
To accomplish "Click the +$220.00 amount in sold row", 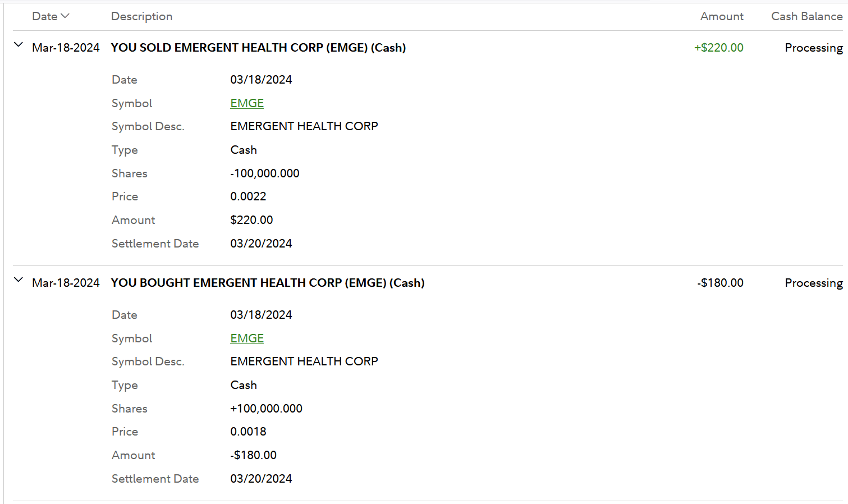I will pos(718,48).
